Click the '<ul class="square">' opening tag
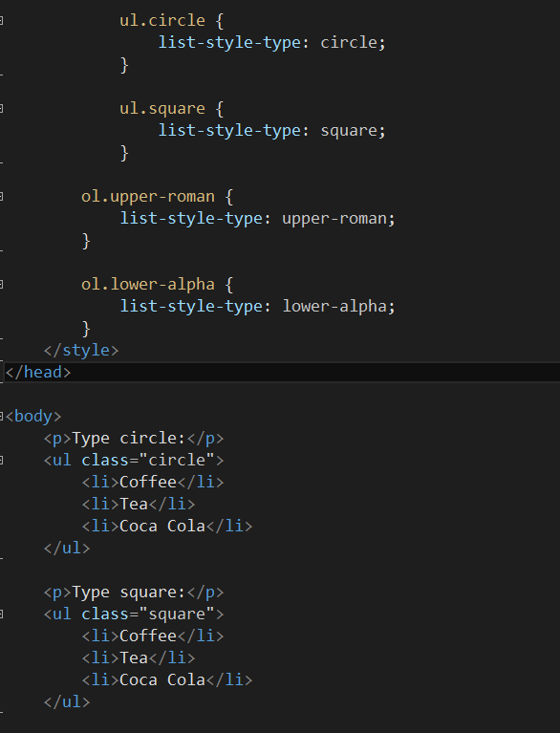560x733 pixels. 134,614
